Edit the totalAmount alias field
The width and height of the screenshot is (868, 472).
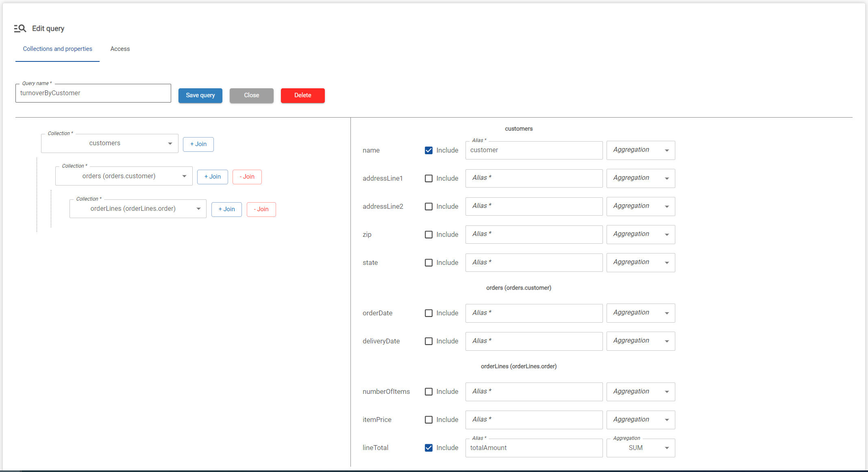pyautogui.click(x=534, y=448)
